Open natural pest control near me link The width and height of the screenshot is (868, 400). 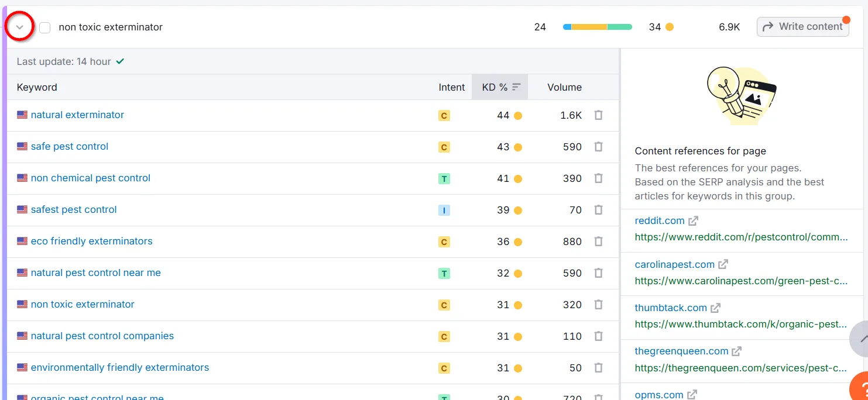pyautogui.click(x=96, y=273)
